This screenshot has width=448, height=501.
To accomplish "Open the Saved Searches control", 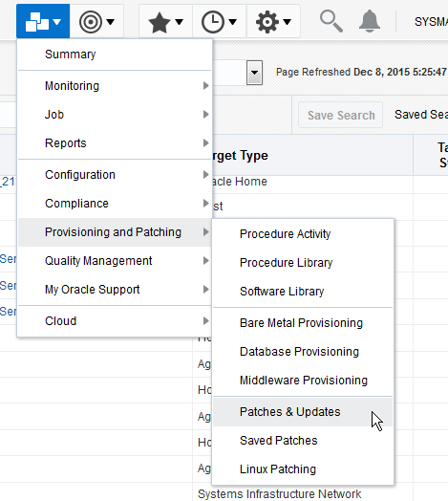I will click(421, 115).
